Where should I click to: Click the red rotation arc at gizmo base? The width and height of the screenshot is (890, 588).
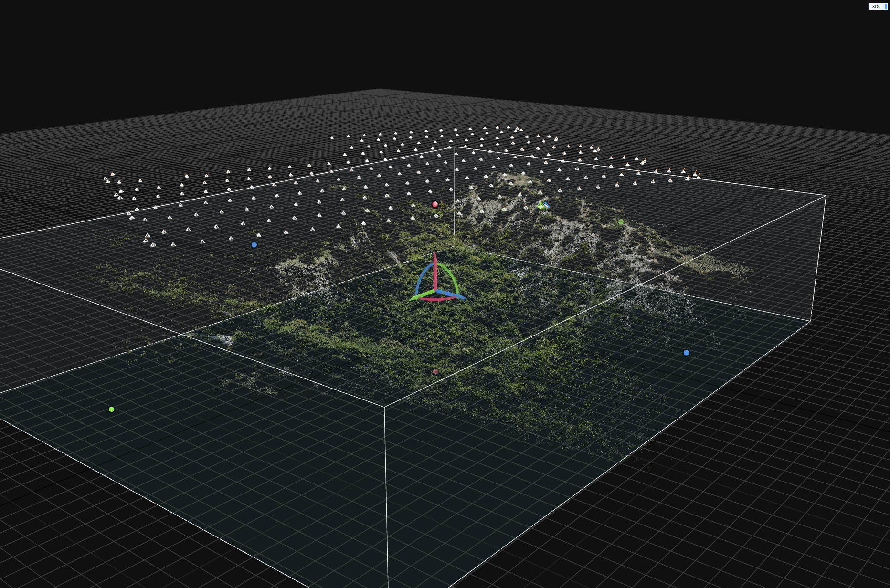[437, 300]
